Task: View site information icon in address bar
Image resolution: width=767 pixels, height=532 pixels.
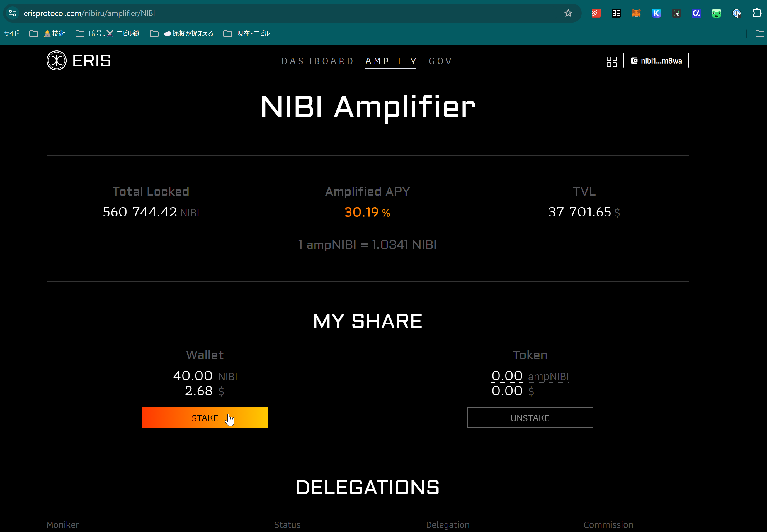Action: 13,13
